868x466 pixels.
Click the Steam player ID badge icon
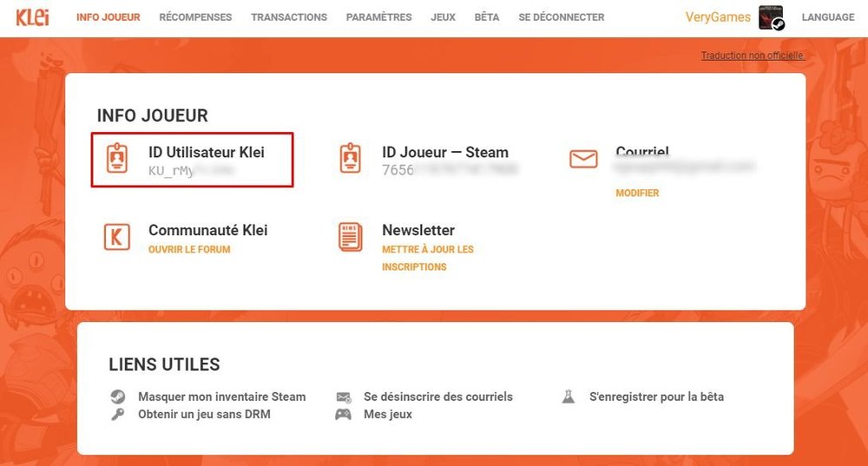(351, 158)
